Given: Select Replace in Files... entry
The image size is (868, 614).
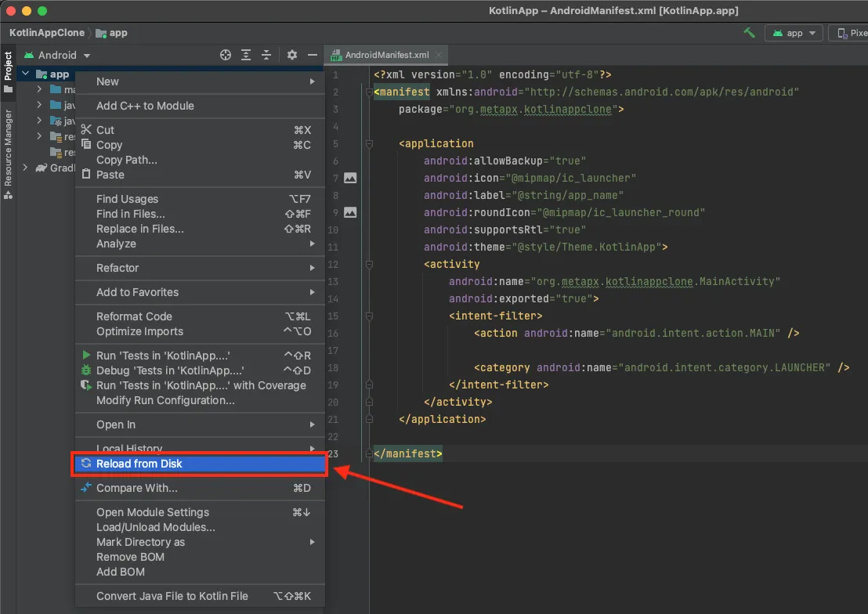Looking at the screenshot, I should (200, 229).
